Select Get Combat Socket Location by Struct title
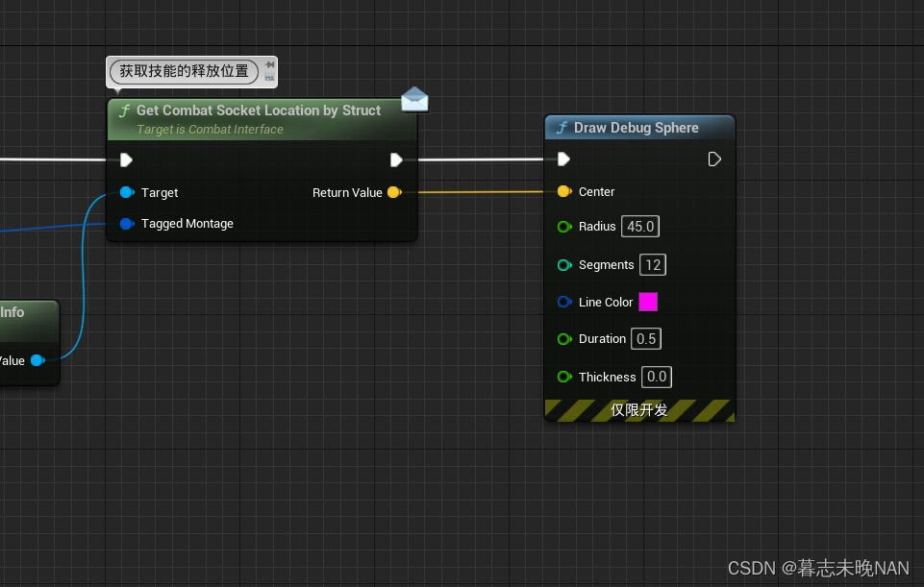Viewport: 924px width, 587px height. click(x=259, y=110)
